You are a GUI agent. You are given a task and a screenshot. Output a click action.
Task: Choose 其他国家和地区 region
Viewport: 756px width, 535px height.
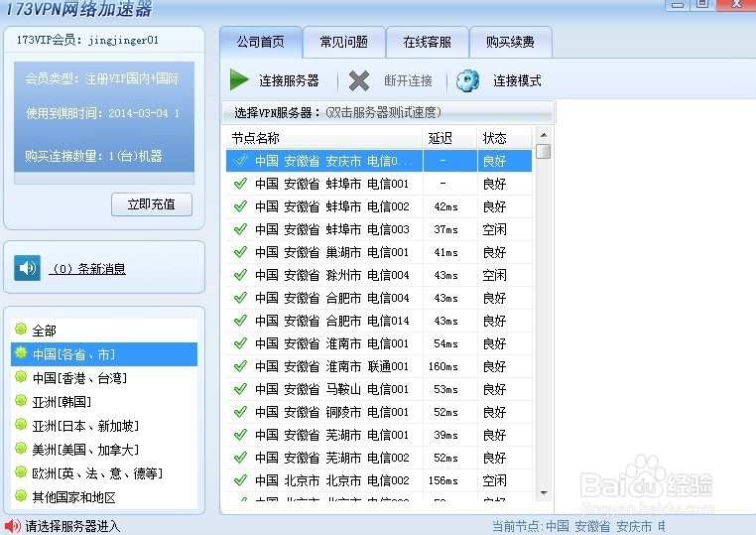coord(104,497)
